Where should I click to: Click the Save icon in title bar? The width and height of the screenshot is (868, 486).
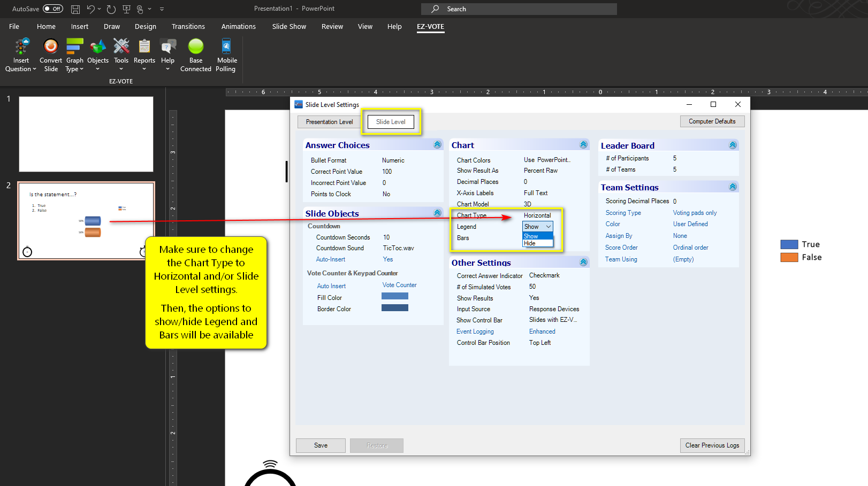tap(75, 9)
